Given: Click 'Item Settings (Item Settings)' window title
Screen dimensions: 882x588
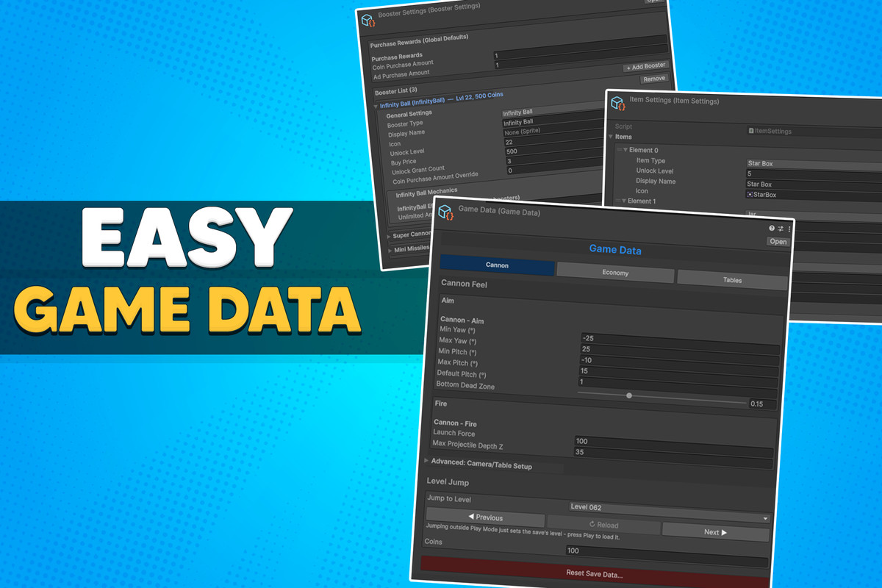Looking at the screenshot, I should pos(674,101).
